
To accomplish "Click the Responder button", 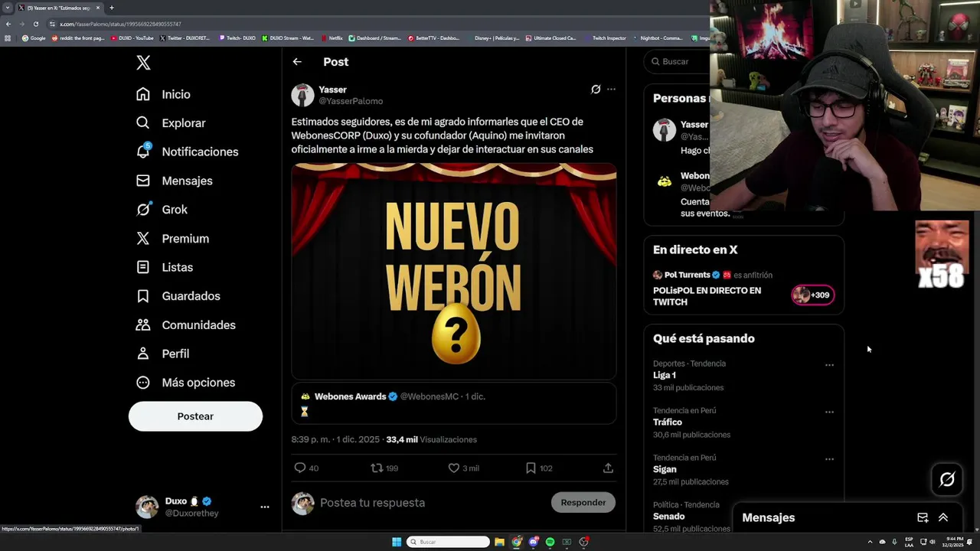I will [583, 502].
